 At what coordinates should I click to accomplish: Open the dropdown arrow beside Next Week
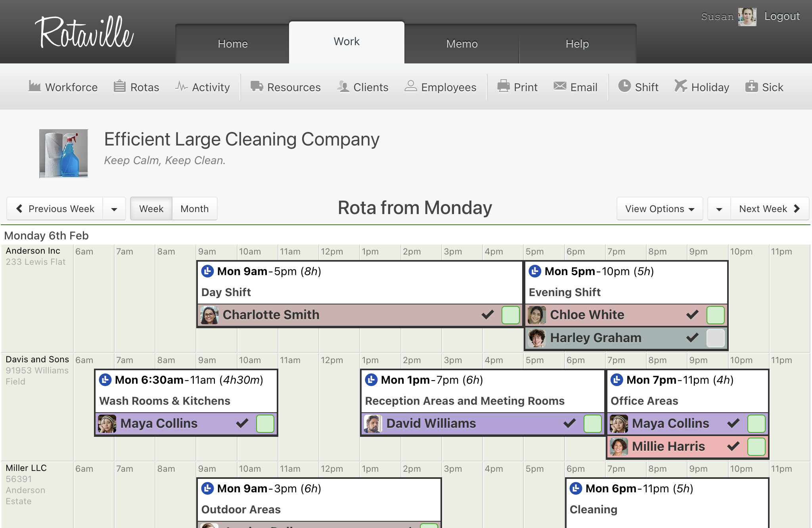tap(719, 209)
